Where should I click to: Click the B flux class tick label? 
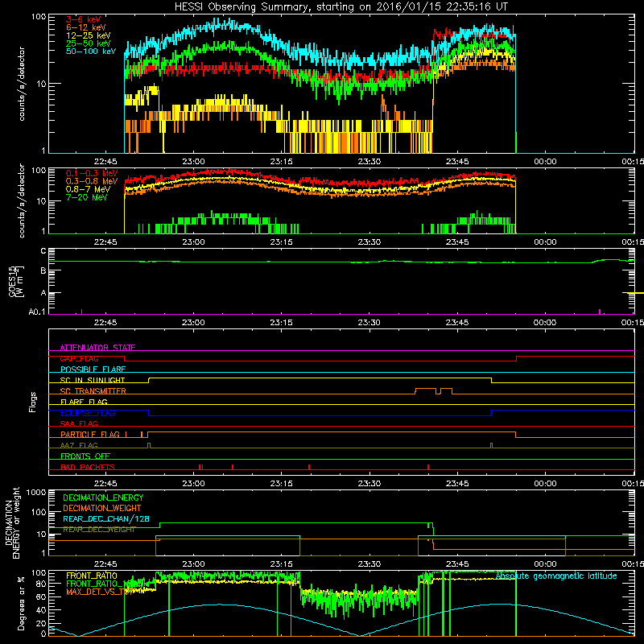coord(43,270)
